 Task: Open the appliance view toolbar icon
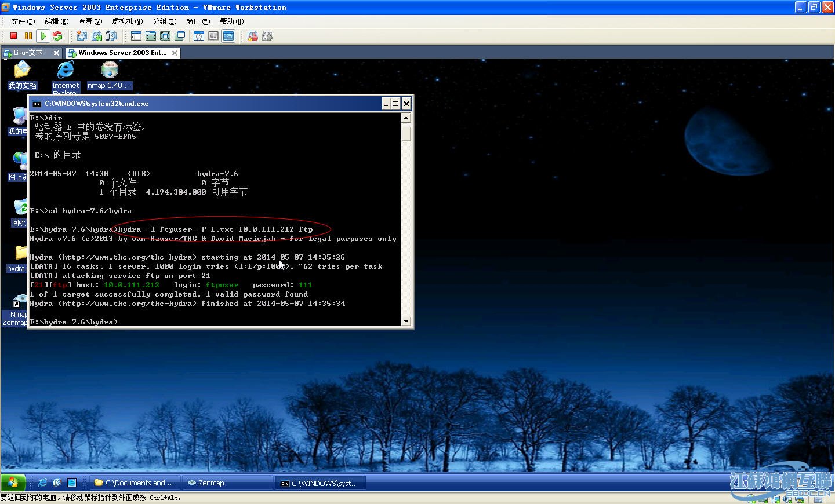pos(213,36)
